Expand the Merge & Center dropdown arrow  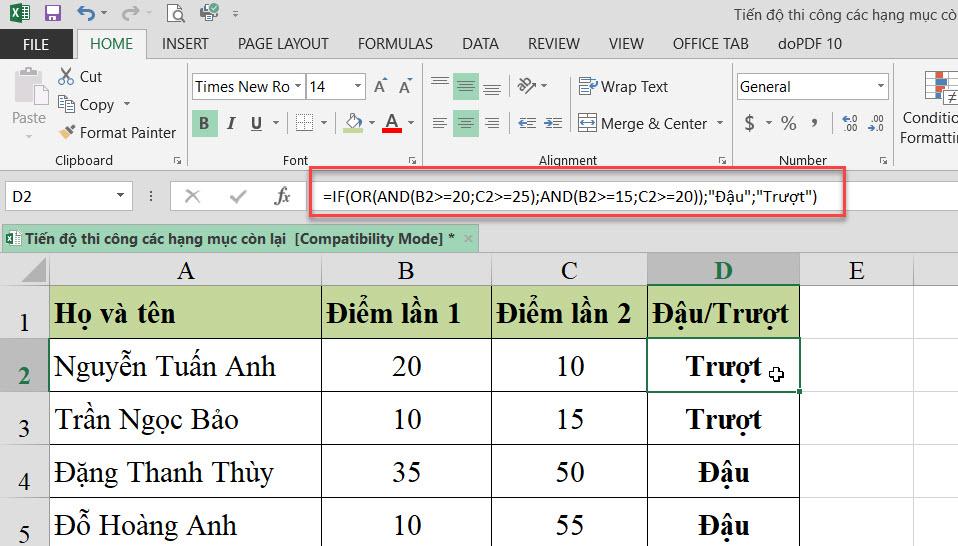click(x=720, y=123)
